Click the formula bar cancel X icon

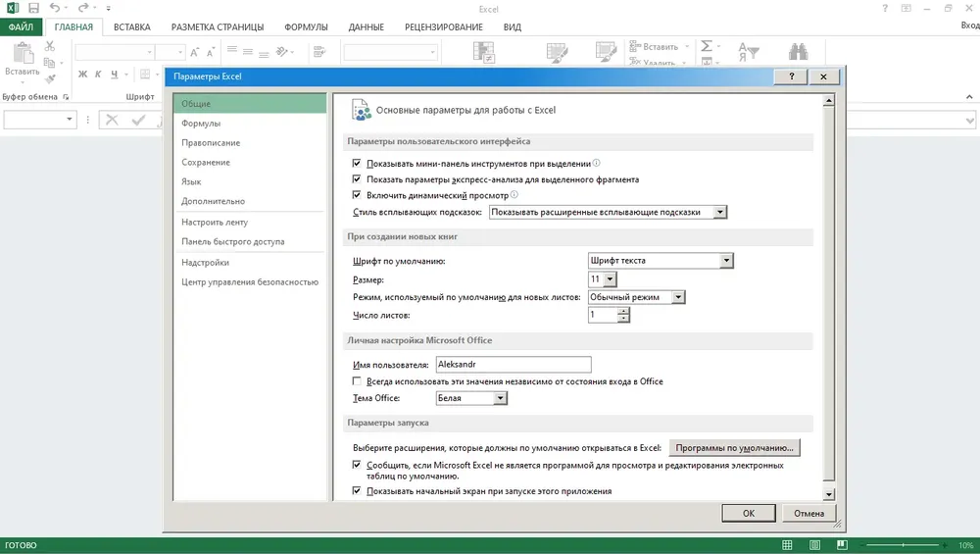pyautogui.click(x=112, y=120)
